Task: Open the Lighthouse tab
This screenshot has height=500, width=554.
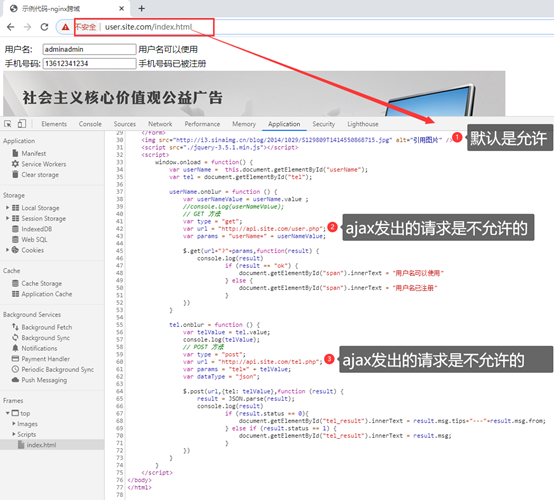Action: pos(363,124)
